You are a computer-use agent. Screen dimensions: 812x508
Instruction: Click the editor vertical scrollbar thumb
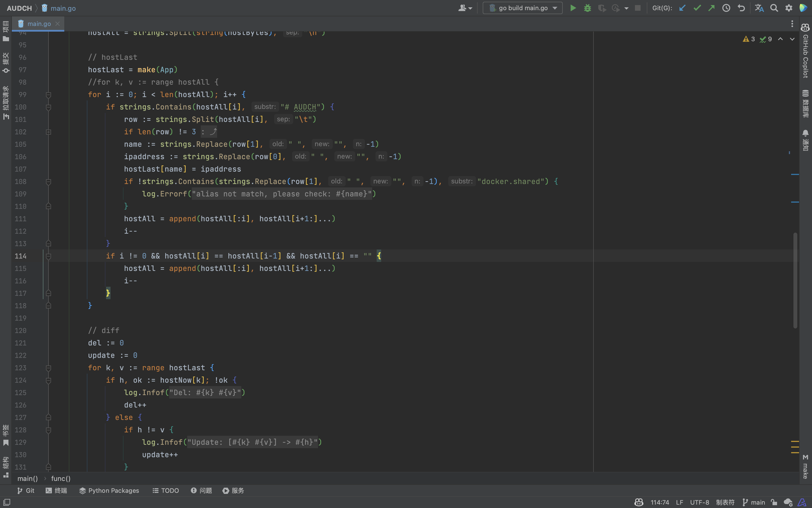click(x=795, y=280)
